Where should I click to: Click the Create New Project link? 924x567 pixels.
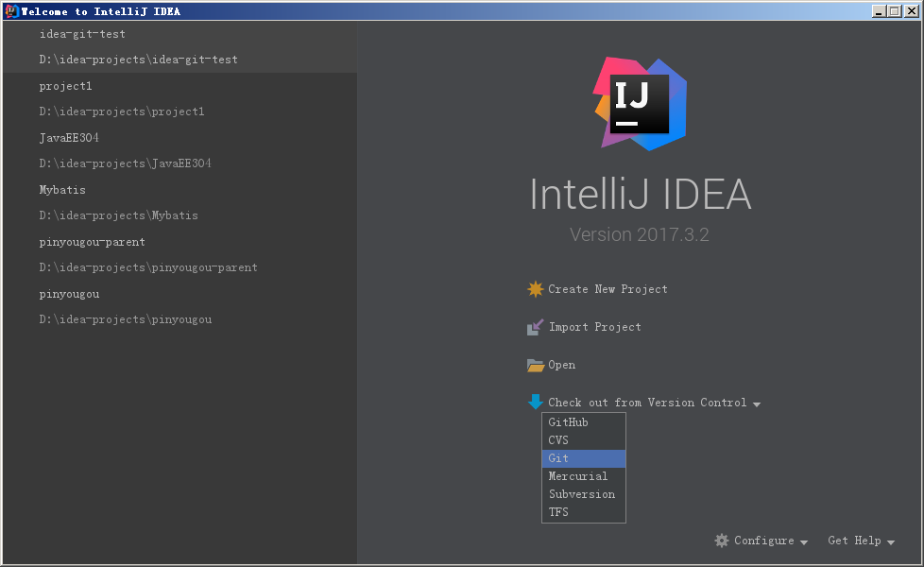[607, 289]
